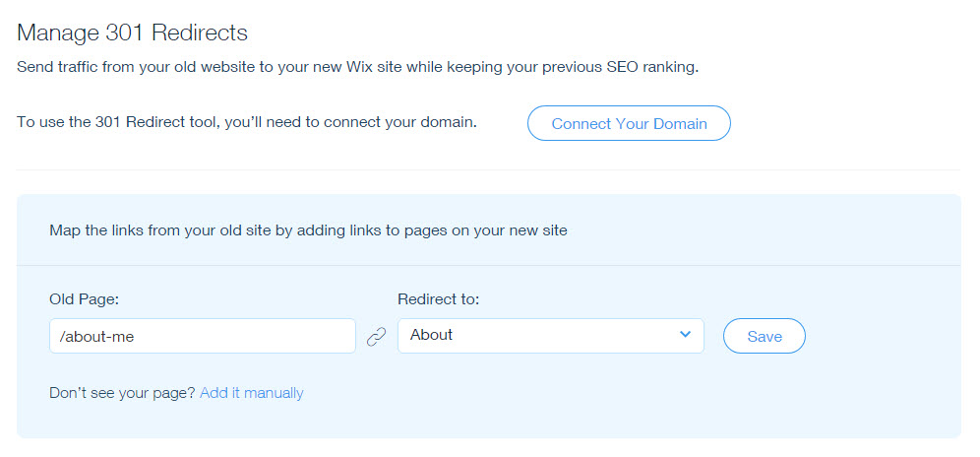Image resolution: width=980 pixels, height=457 pixels.
Task: Click the Old Page label
Action: (86, 298)
